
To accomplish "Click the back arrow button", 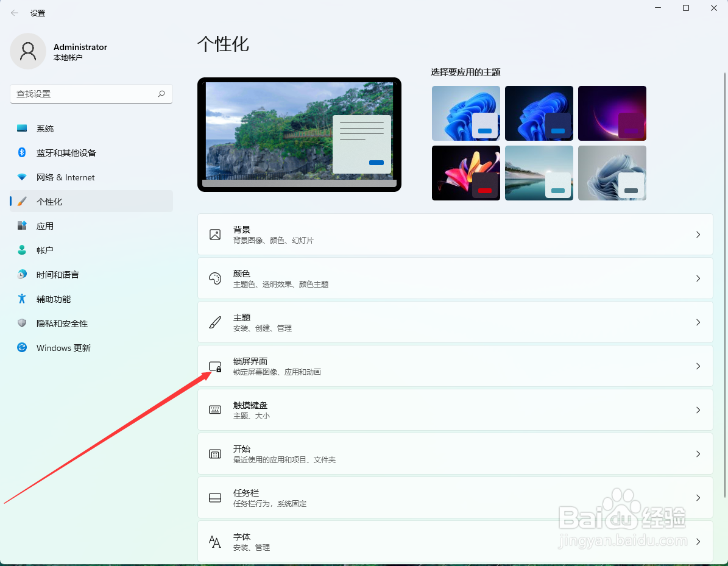I will click(x=13, y=12).
